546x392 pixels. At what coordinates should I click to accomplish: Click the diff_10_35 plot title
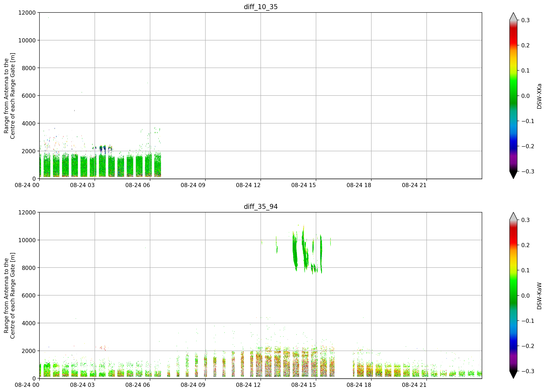pos(261,7)
